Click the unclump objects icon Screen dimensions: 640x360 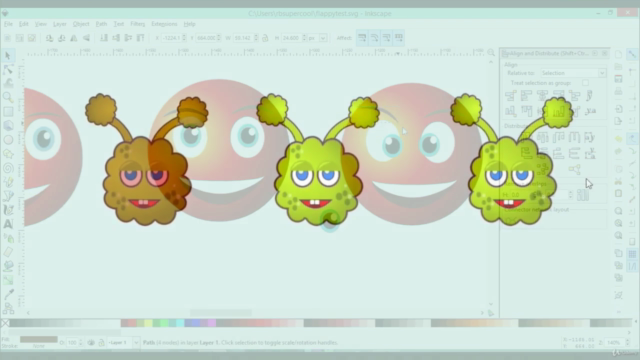pos(574,169)
